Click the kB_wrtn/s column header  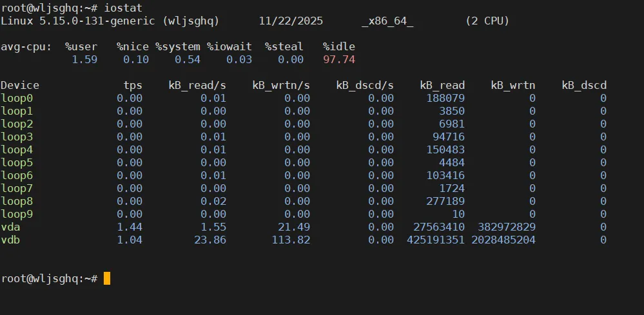281,85
